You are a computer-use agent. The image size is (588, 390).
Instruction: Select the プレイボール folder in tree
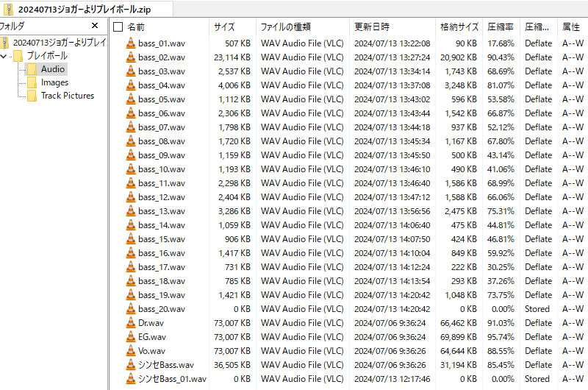click(47, 56)
